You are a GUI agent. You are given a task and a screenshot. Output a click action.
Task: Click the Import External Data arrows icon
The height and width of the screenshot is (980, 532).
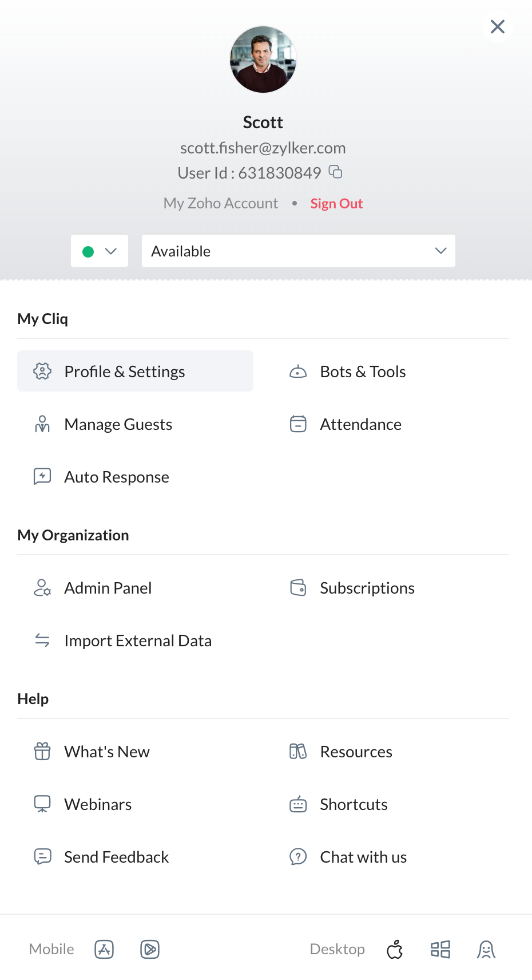[x=42, y=640]
